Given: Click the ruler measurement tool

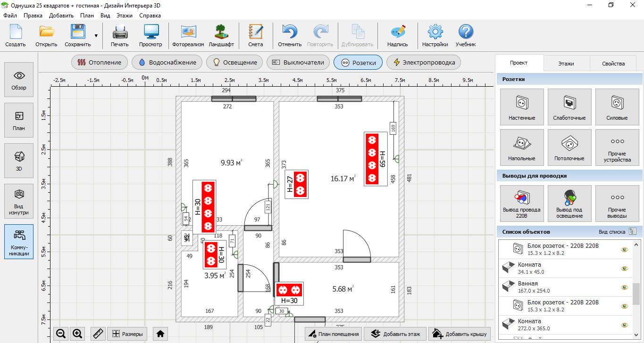Looking at the screenshot, I should click(98, 334).
